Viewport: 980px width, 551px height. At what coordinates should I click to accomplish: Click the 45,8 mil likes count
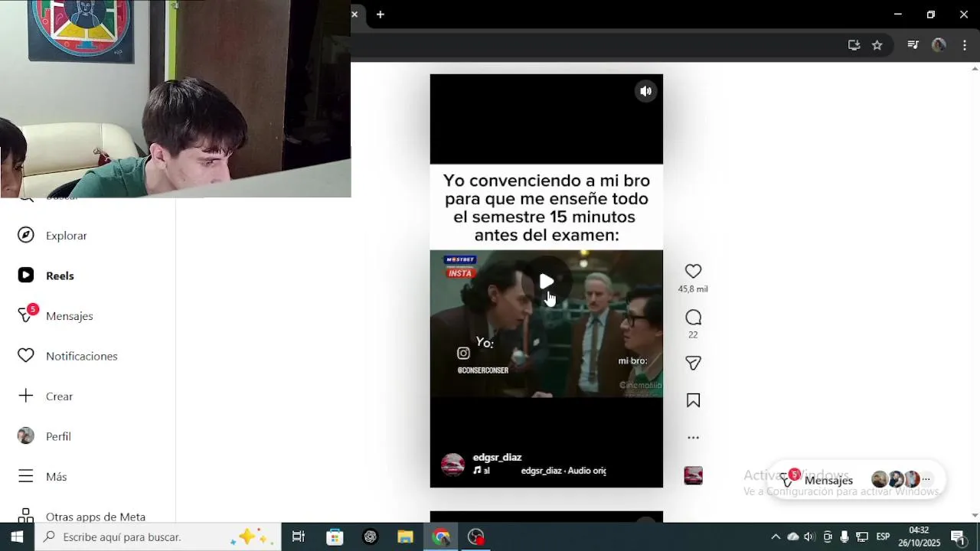(x=693, y=289)
